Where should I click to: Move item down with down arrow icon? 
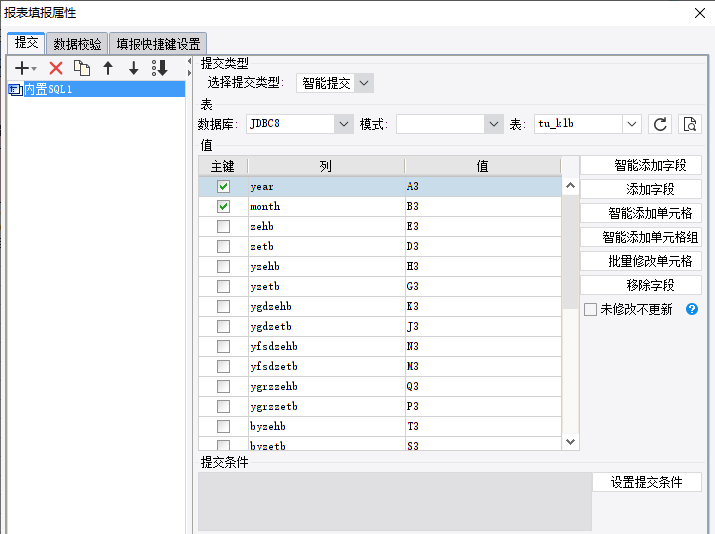click(133, 68)
